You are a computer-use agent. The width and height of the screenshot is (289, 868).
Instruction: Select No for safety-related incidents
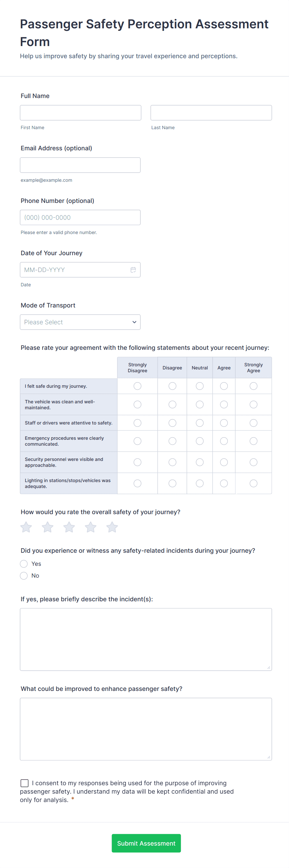(x=24, y=575)
